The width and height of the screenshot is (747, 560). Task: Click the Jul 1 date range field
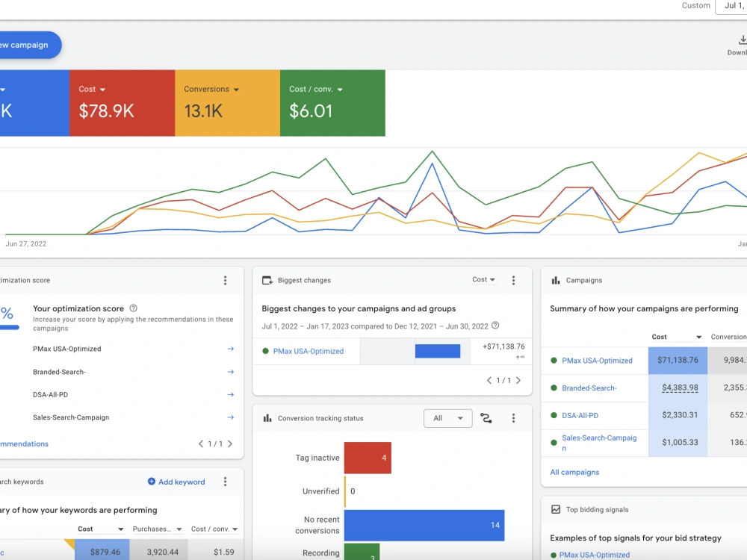731,6
